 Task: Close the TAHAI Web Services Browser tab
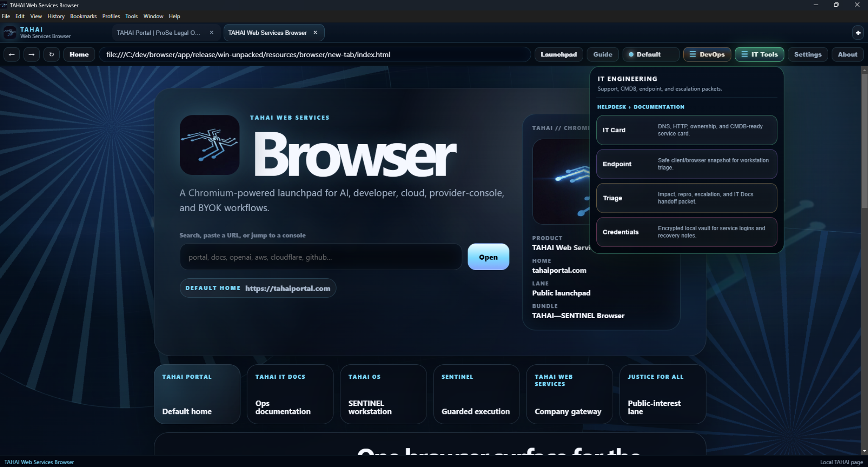point(315,33)
